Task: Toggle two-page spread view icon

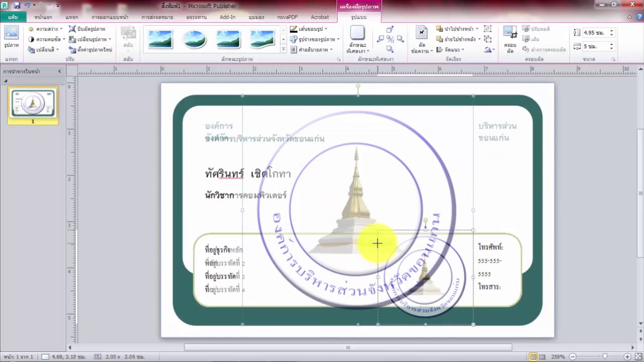Action: [x=542, y=356]
